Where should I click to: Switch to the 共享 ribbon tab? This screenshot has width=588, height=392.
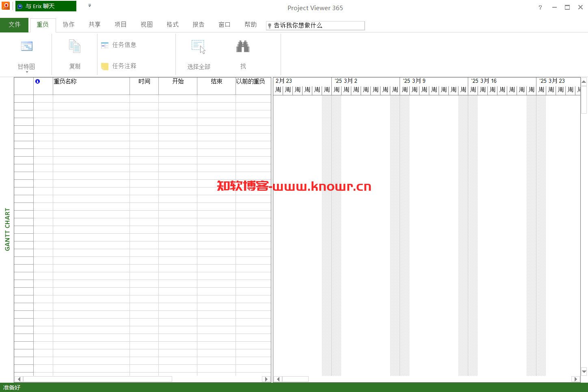[95, 25]
